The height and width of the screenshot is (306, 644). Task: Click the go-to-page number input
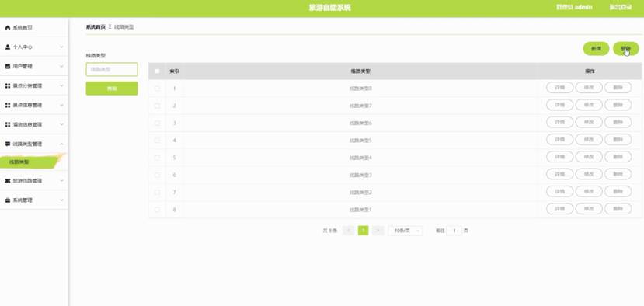coord(454,231)
